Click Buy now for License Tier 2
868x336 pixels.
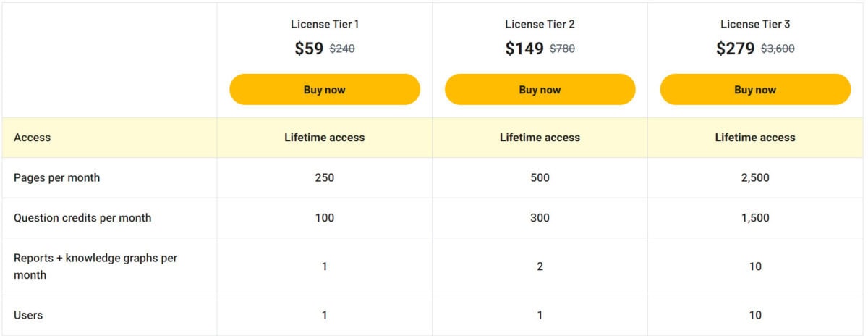pyautogui.click(x=540, y=90)
